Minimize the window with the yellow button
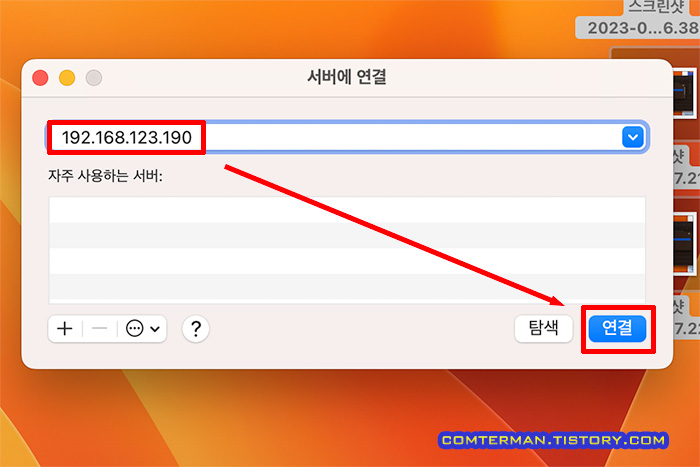This screenshot has height=467, width=700. pyautogui.click(x=67, y=78)
